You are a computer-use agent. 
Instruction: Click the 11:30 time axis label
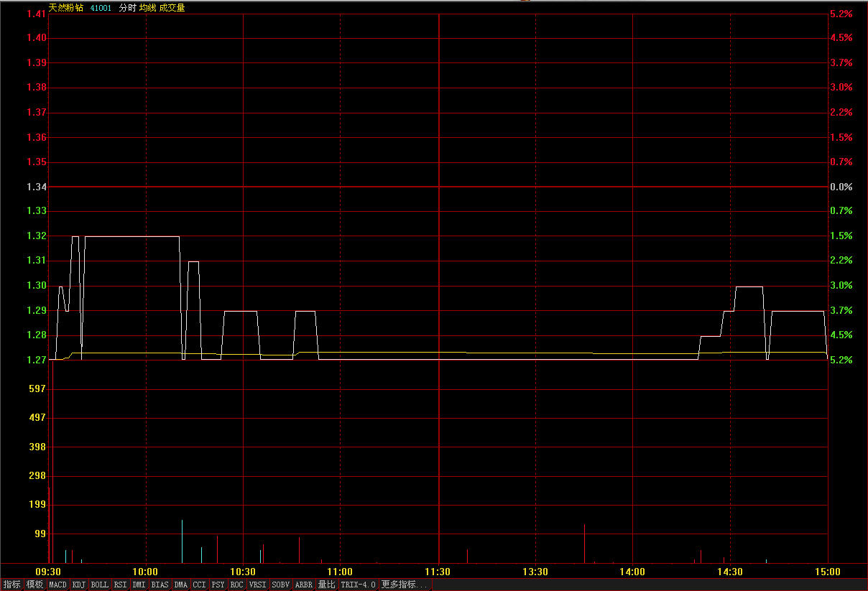click(438, 572)
